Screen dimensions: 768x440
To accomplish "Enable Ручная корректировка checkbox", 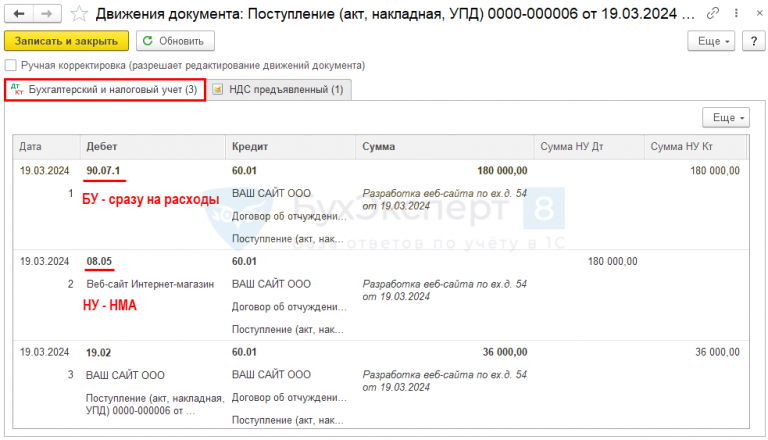I will [11, 65].
